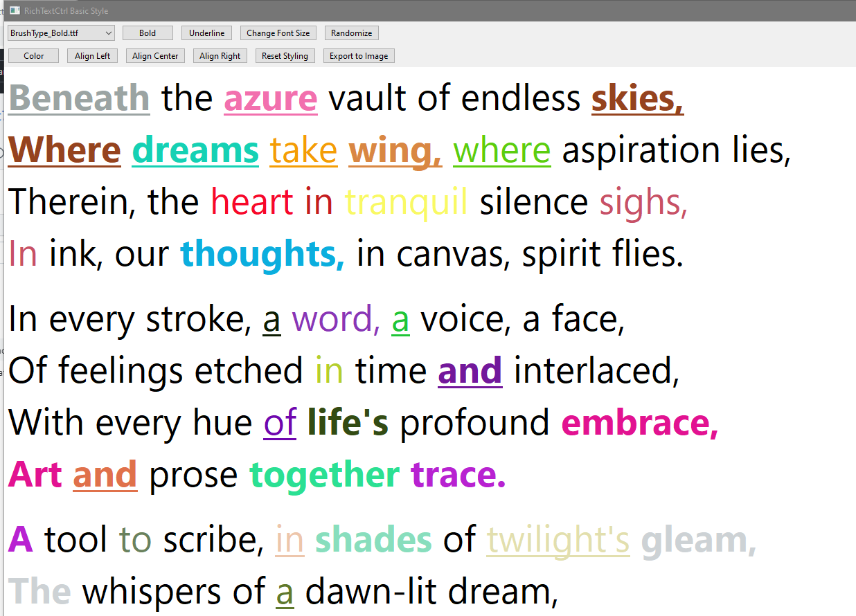Open the BrushType_Bold.ttf font dropdown
Viewport: 856px width, 616px height.
[x=60, y=33]
